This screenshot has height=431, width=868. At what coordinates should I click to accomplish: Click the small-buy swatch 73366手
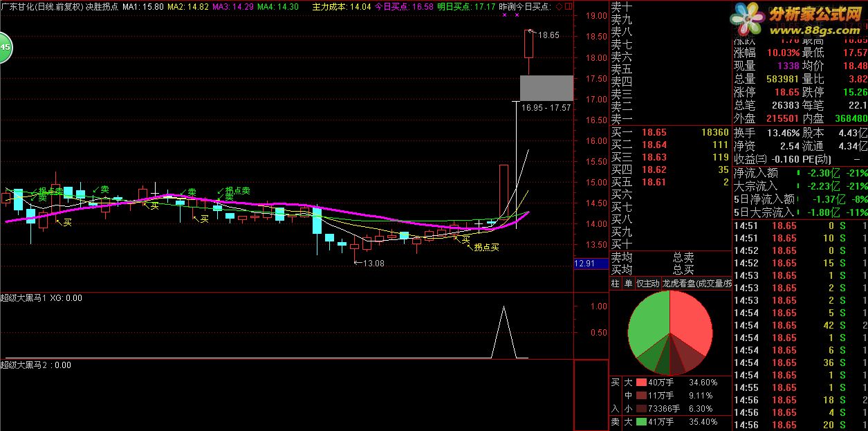641,408
